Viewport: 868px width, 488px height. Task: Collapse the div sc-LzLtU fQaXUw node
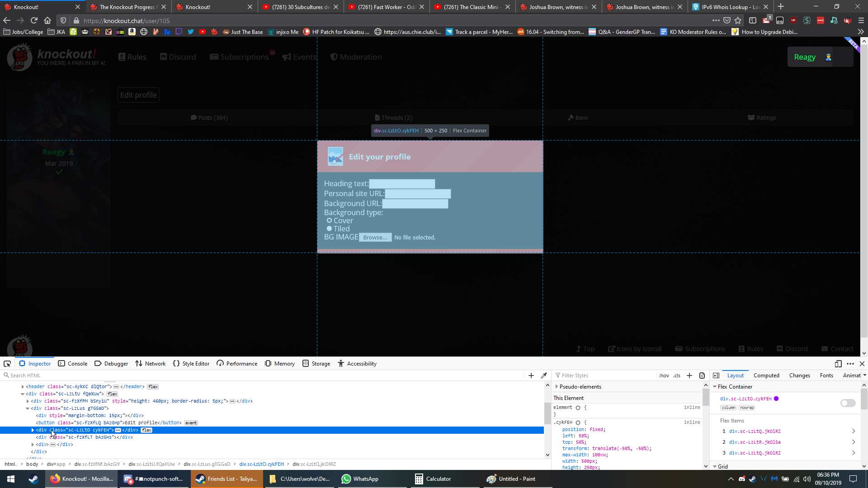click(23, 394)
